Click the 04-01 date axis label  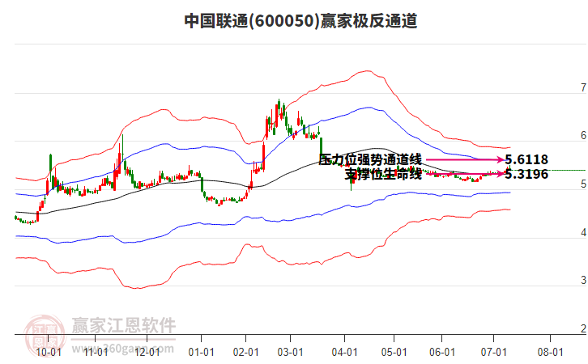click(x=345, y=352)
